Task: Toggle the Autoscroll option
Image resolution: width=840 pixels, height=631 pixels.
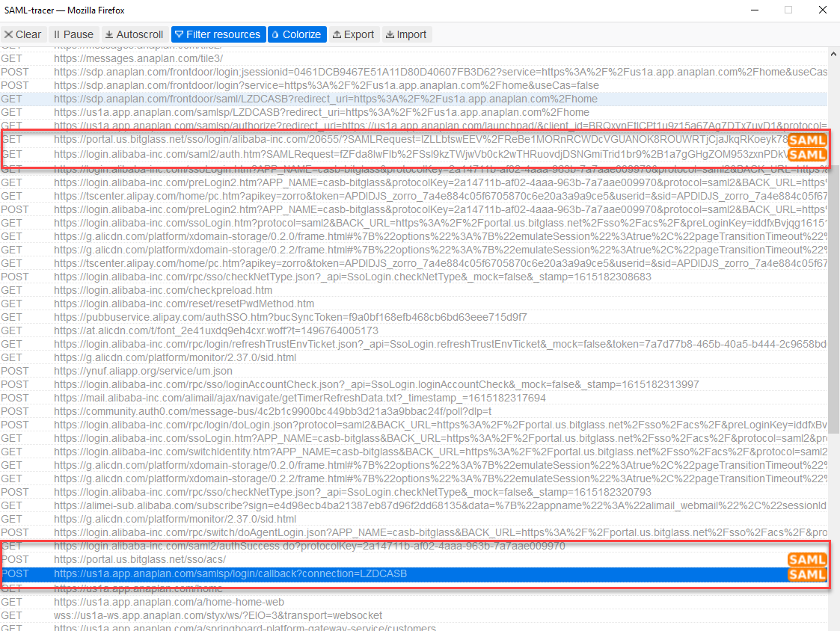Action: click(x=134, y=34)
